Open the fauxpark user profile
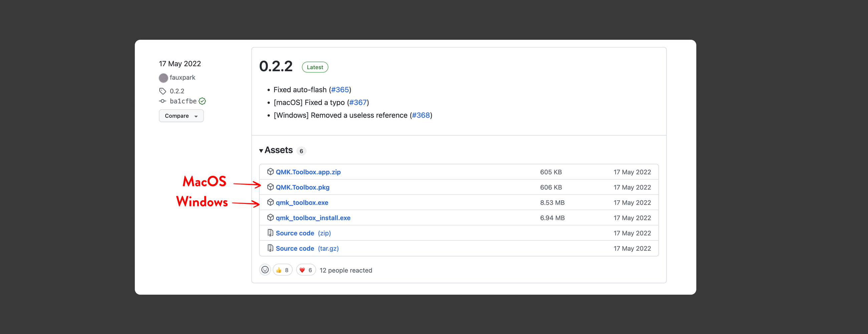Image resolution: width=868 pixels, height=334 pixels. click(x=182, y=78)
